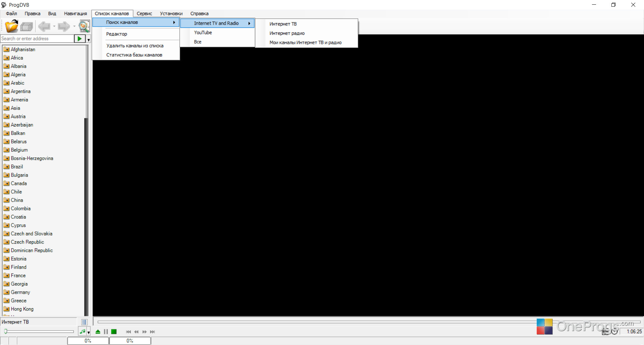Open the Вид menu

pos(52,13)
